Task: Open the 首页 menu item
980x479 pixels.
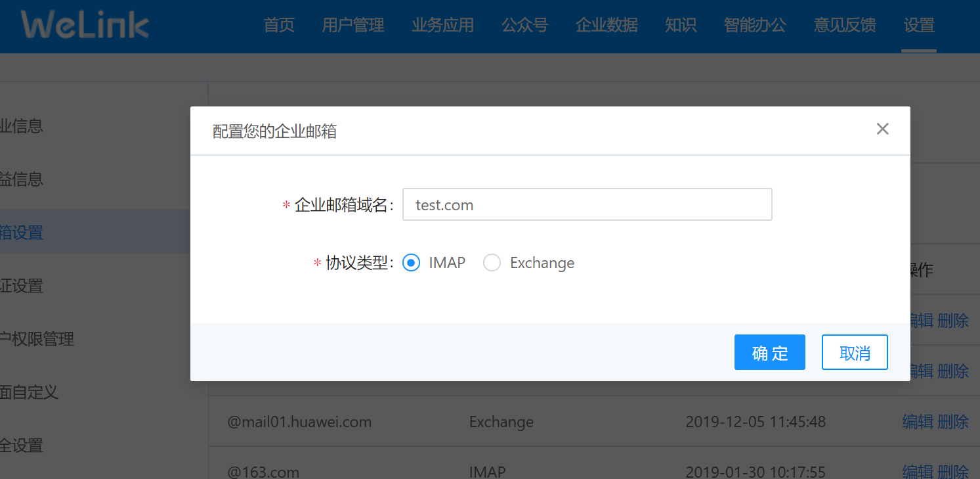Action: (279, 26)
